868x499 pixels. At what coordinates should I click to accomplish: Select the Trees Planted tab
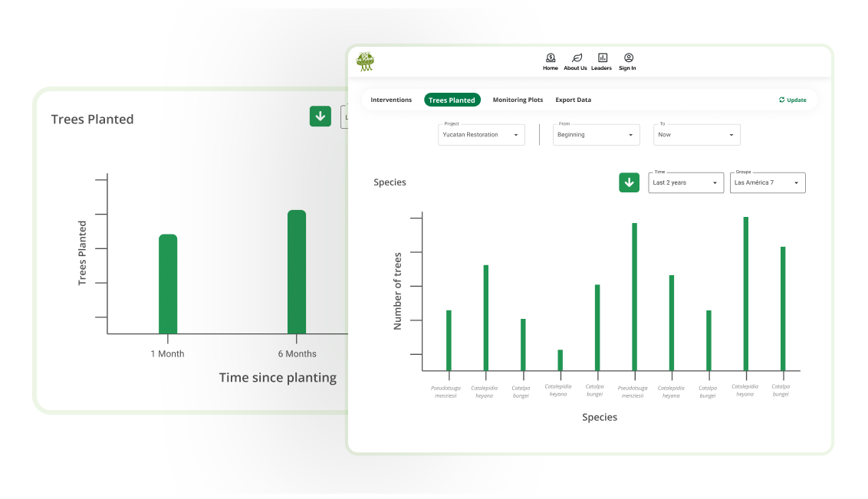click(452, 100)
